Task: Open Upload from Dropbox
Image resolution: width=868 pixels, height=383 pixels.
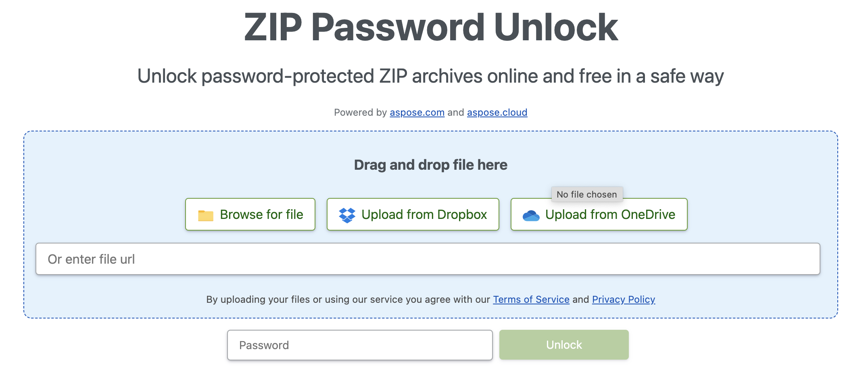Action: pos(413,214)
